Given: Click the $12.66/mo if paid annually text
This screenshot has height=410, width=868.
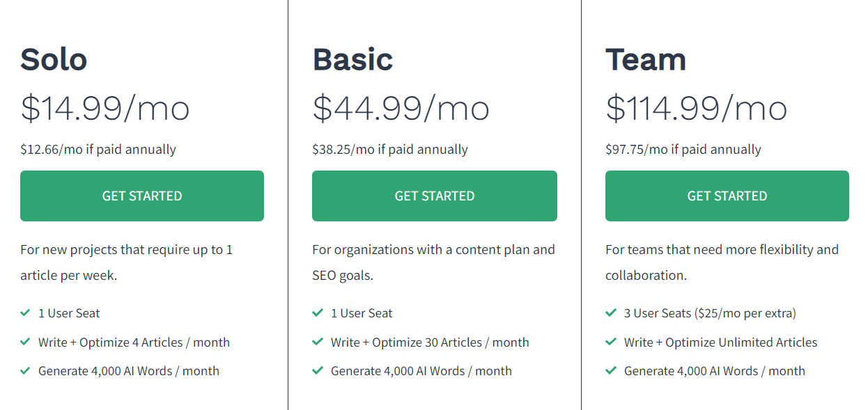Looking at the screenshot, I should click(x=98, y=150).
